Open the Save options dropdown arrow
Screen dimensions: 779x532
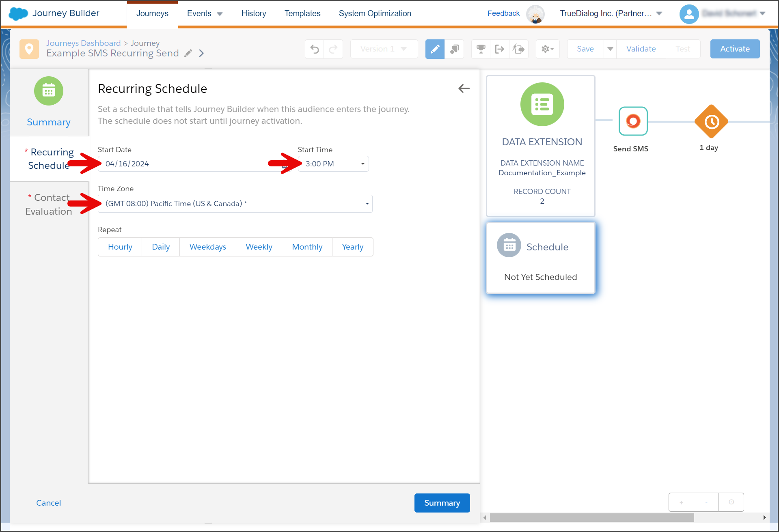click(x=610, y=49)
